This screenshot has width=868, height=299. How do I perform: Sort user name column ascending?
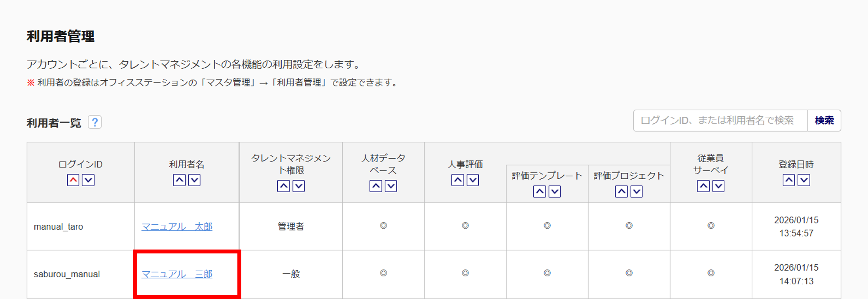[179, 180]
